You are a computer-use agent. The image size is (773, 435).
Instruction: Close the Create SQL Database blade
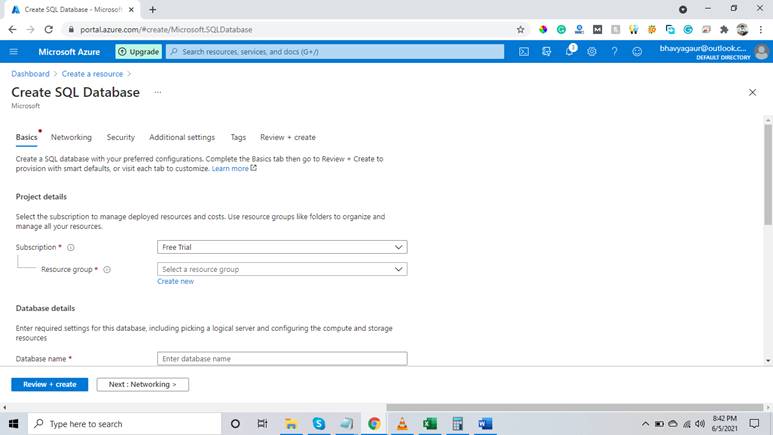(752, 92)
